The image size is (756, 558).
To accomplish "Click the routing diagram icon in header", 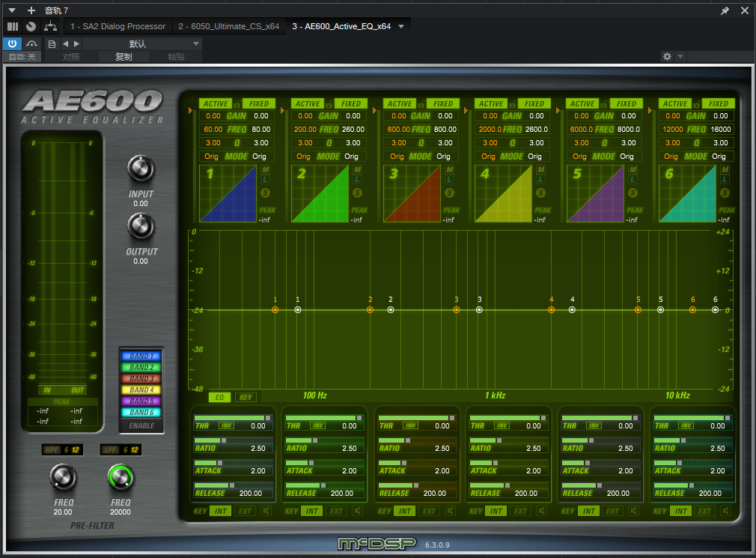I will [50, 26].
